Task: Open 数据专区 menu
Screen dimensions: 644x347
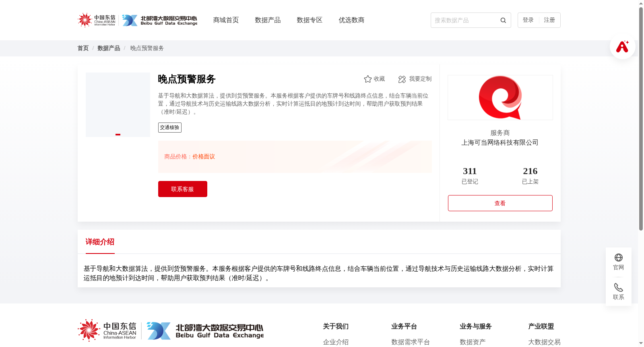Action: click(310, 20)
